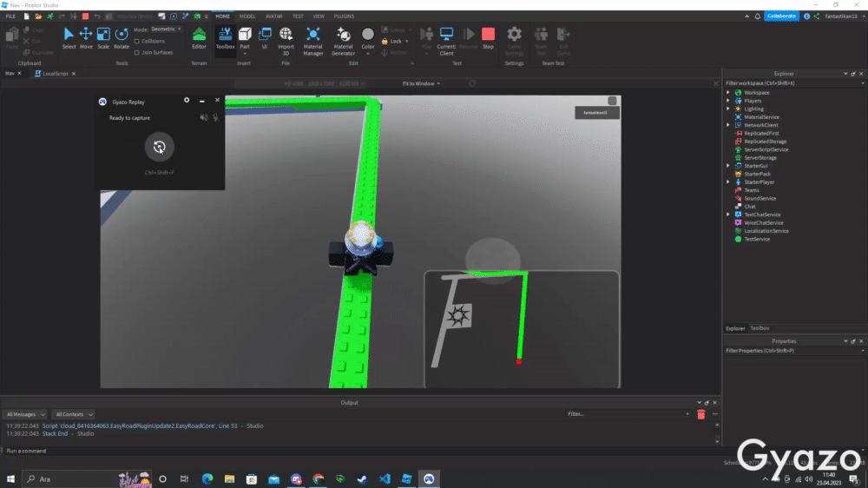Open Microsoft Edge from taskbar
Screen dimensions: 868x488
coord(207,478)
